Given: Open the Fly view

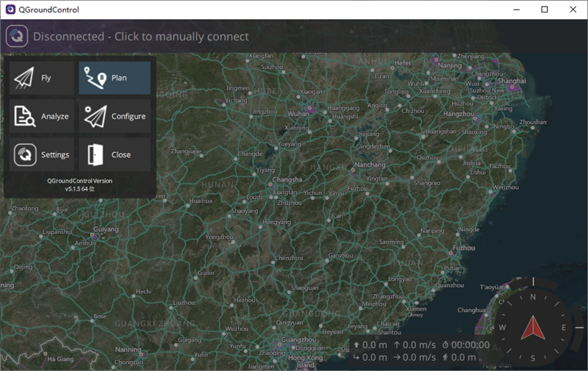Looking at the screenshot, I should pos(42,78).
